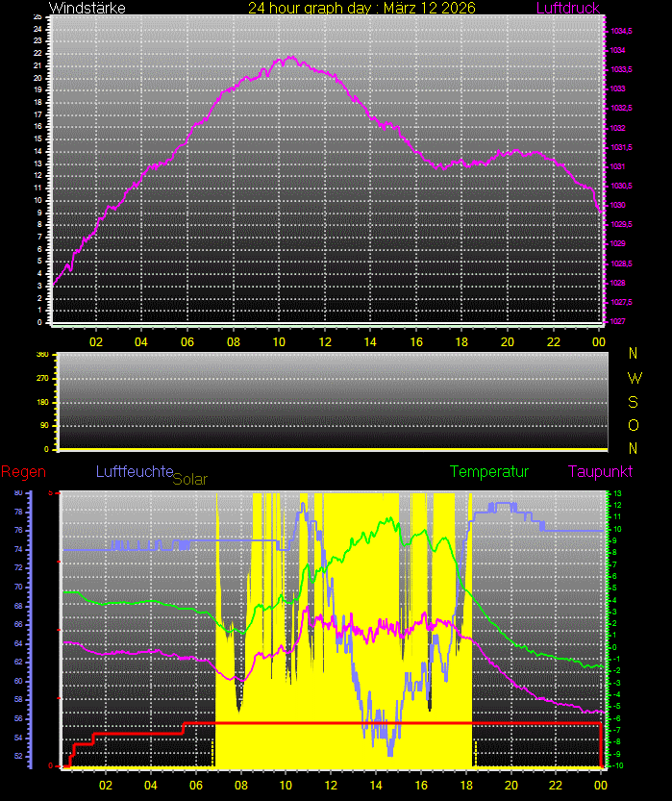The width and height of the screenshot is (672, 801).
Task: Click the 80 value on humidity axis
Action: coord(18,492)
